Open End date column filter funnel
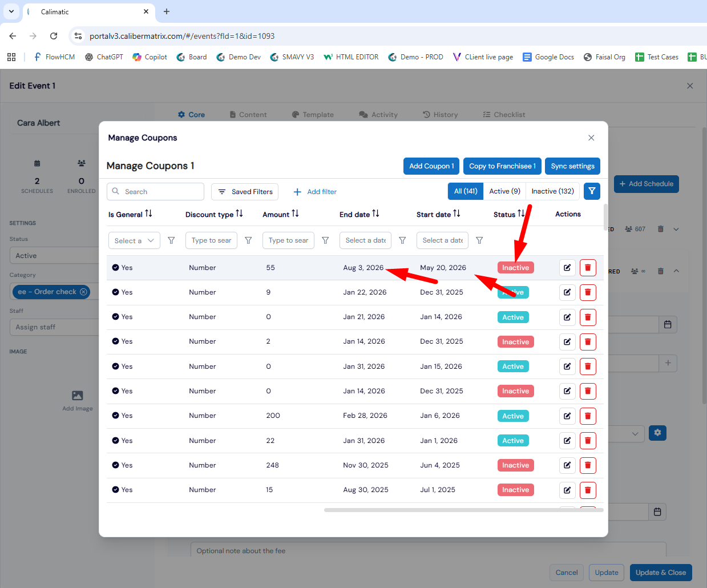This screenshot has height=588, width=707. point(402,241)
